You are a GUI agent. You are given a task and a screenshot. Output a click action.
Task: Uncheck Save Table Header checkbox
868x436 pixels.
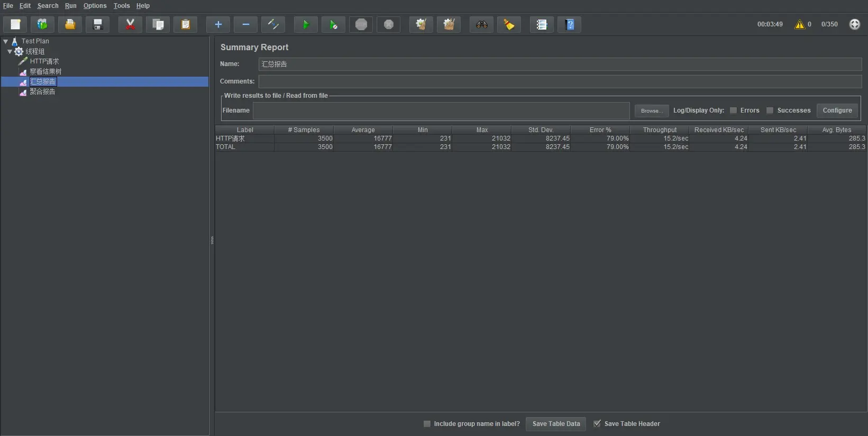click(x=597, y=424)
